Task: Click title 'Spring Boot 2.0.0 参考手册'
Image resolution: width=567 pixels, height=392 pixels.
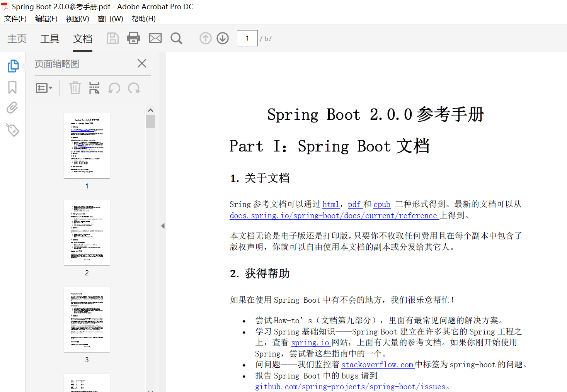Action: [376, 114]
